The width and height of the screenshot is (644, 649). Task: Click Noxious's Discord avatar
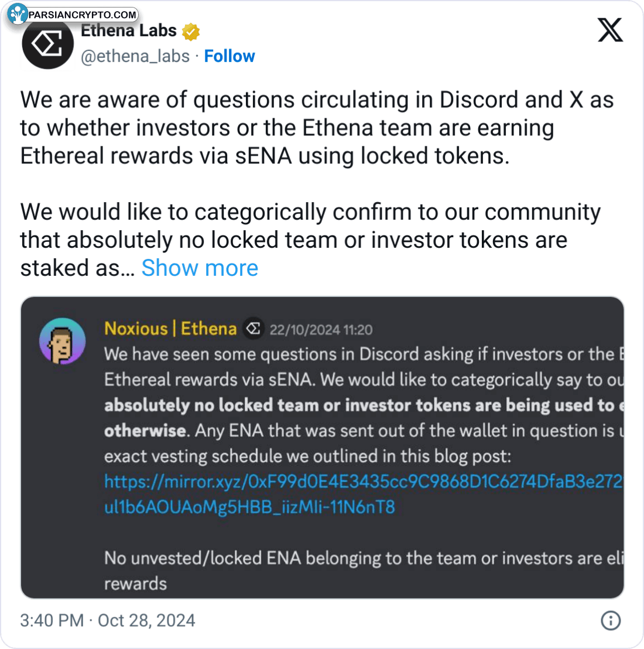[62, 341]
